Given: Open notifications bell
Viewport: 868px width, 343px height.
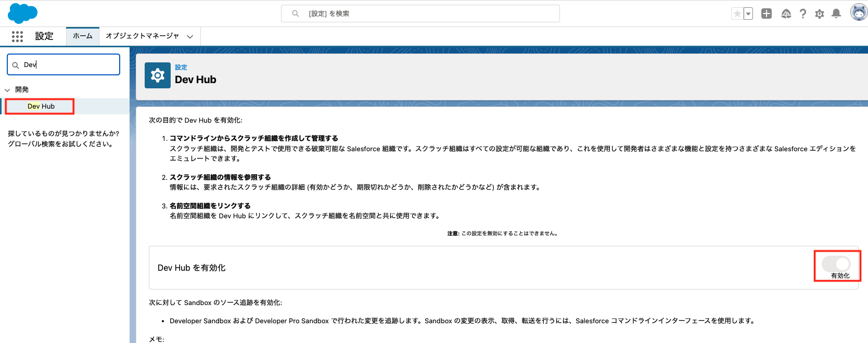Looking at the screenshot, I should pos(836,14).
